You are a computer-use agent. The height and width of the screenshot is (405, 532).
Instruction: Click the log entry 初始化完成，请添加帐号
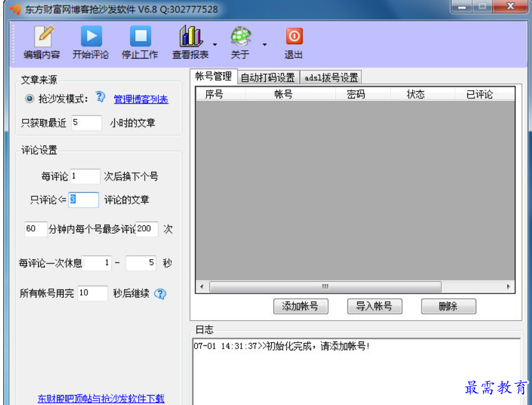point(281,346)
